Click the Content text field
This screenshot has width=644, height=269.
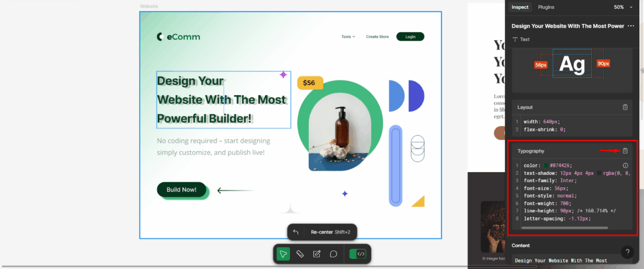coord(572,260)
